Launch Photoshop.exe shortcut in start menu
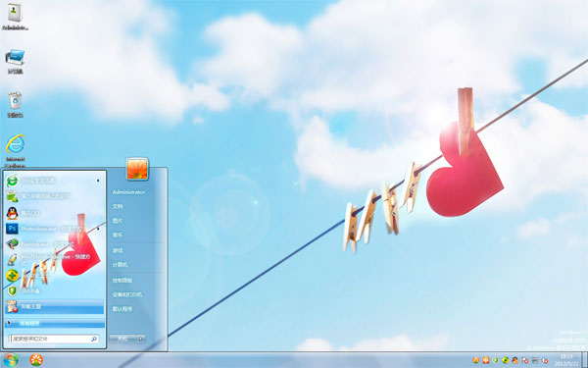 55,229
